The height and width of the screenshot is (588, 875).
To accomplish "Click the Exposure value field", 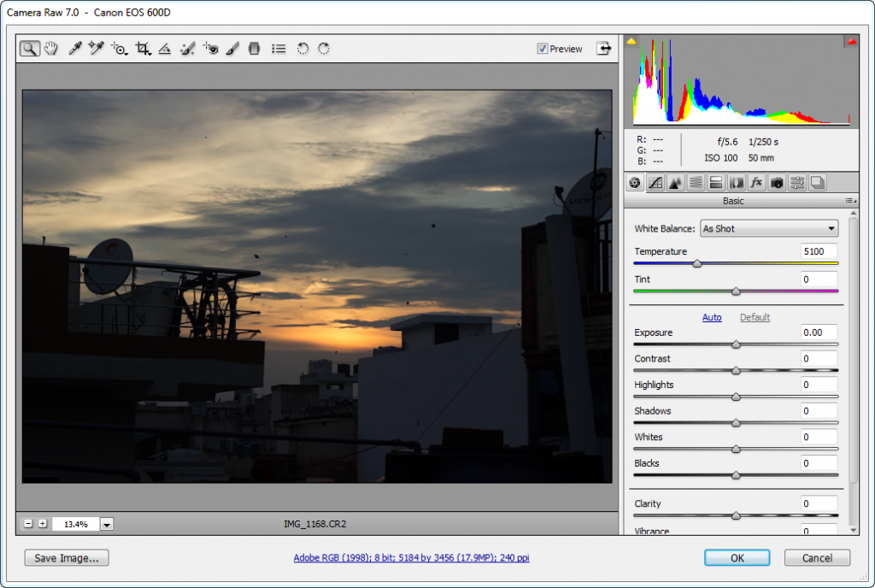I will pyautogui.click(x=819, y=332).
